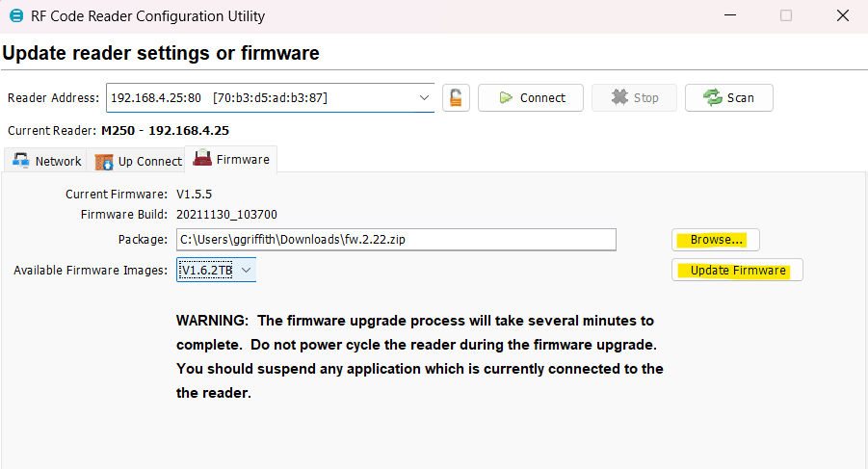Expand the Reader Address dropdown arrow
Screen dimensions: 868x469
coord(424,97)
